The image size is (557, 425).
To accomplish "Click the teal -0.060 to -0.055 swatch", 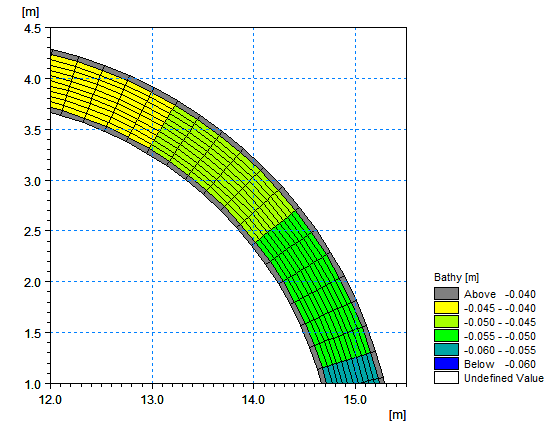I will [446, 350].
